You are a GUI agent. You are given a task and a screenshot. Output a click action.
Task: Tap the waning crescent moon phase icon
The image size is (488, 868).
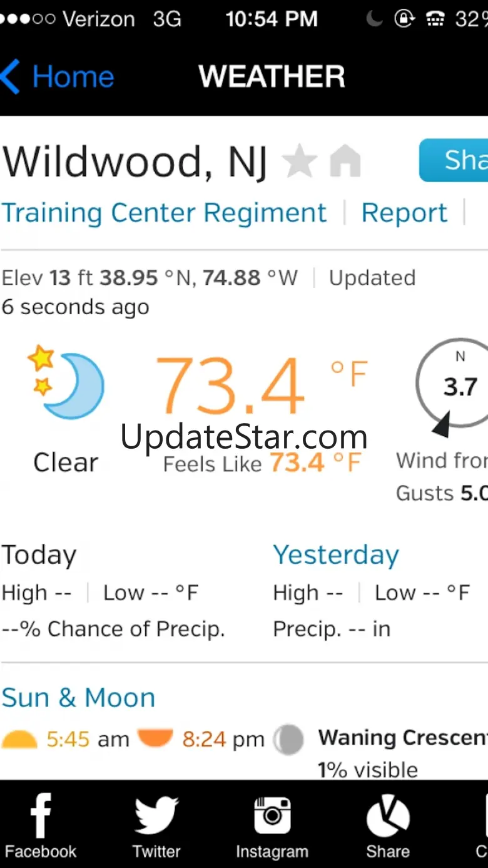tap(288, 740)
